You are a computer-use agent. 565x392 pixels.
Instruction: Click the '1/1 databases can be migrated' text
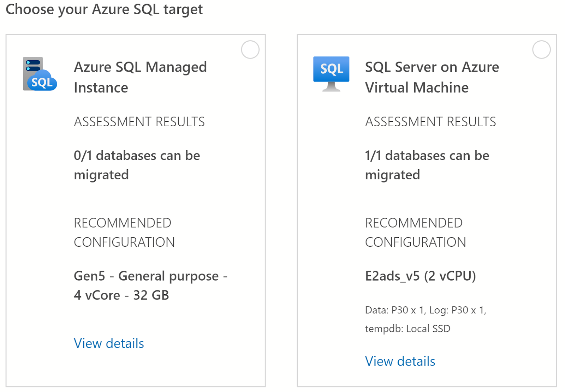pyautogui.click(x=427, y=165)
